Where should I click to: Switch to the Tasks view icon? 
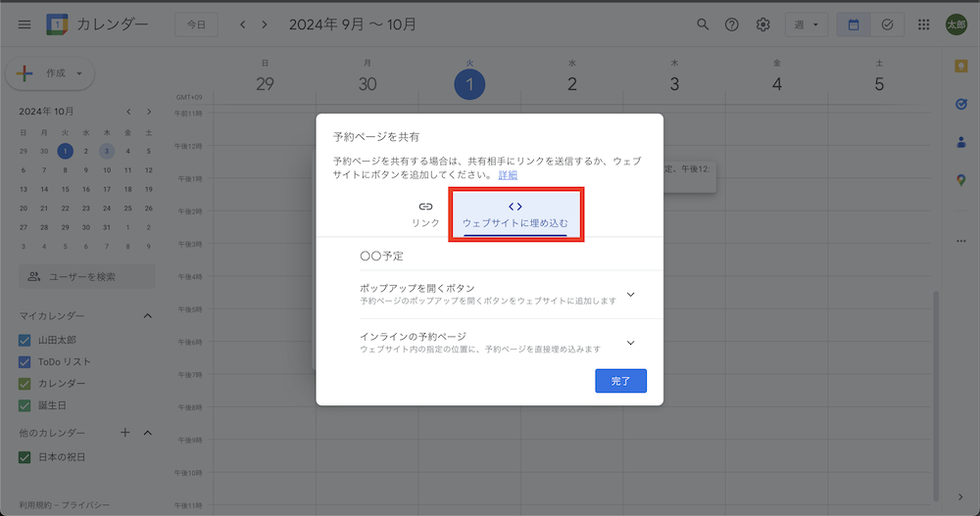[x=887, y=24]
